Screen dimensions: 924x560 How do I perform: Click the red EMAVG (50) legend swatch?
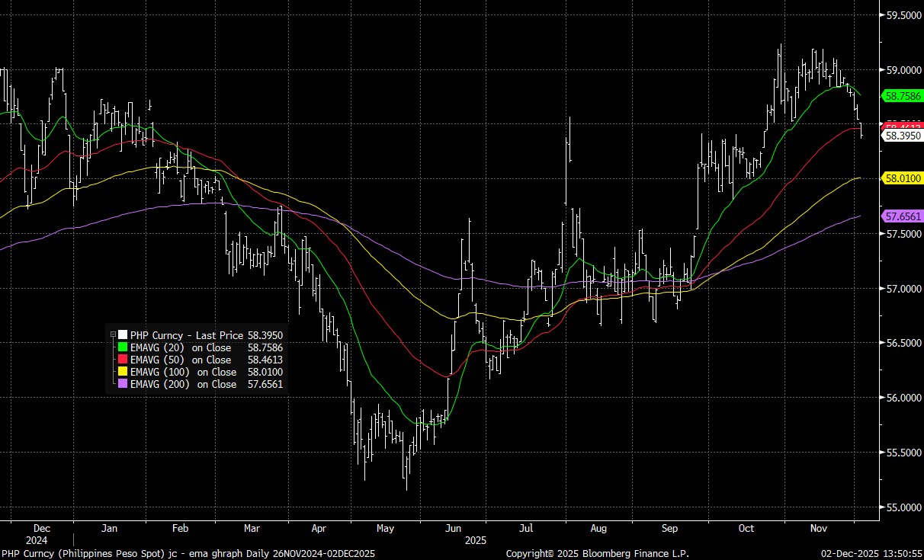[x=122, y=360]
